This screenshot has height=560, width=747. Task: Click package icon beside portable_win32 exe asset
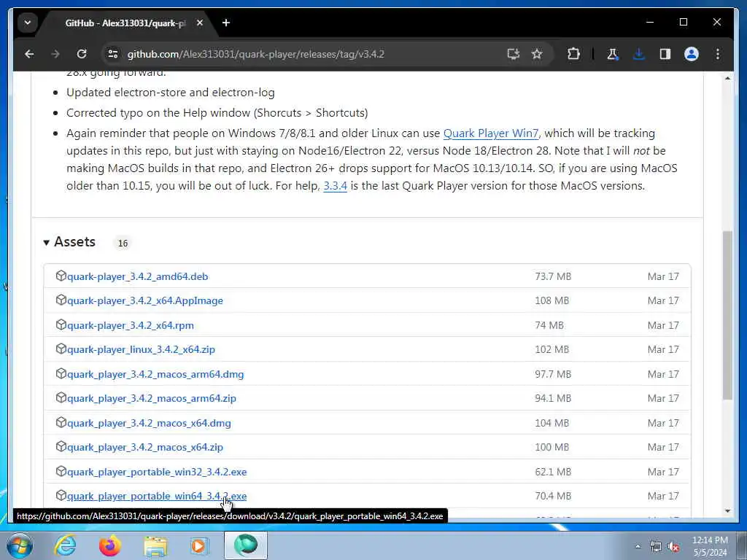(61, 471)
